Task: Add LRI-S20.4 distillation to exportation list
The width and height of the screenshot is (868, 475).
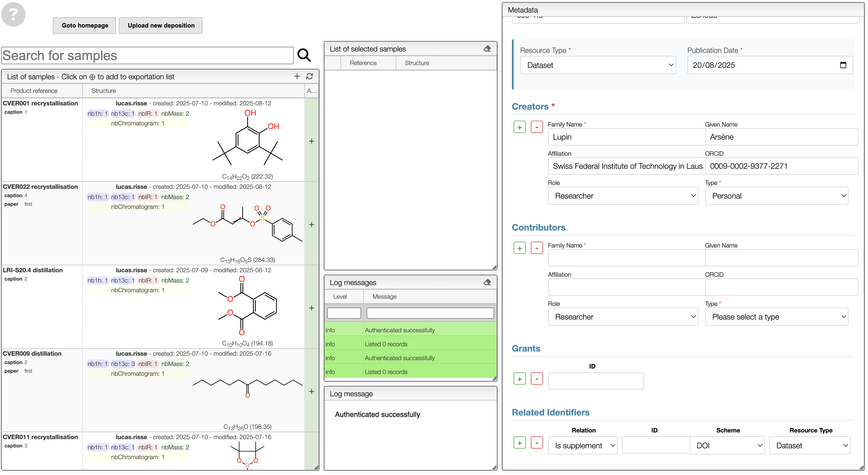Action: click(x=312, y=308)
